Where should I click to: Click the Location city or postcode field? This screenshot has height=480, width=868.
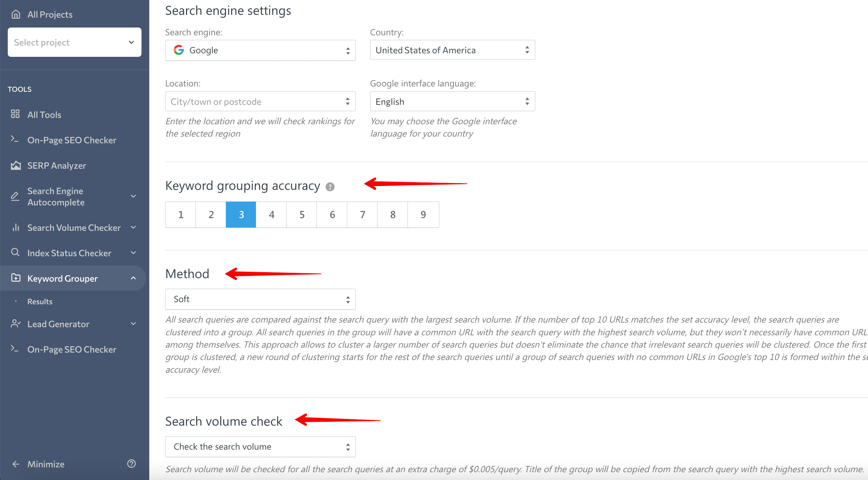260,102
